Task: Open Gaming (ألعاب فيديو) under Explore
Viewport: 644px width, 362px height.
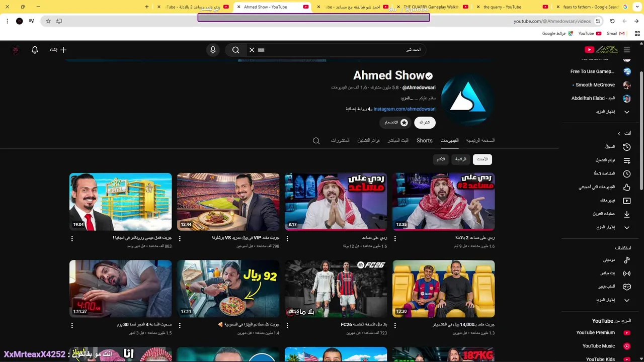Action: click(614, 287)
